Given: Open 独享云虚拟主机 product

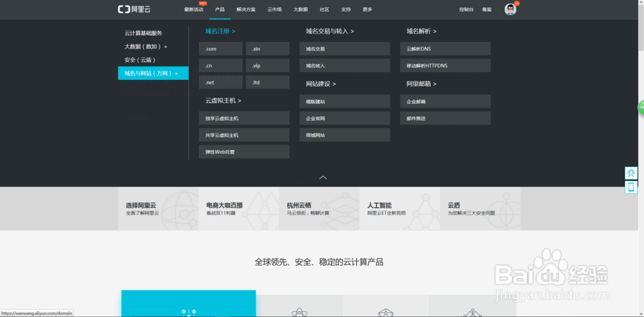Looking at the screenshot, I should [244, 118].
